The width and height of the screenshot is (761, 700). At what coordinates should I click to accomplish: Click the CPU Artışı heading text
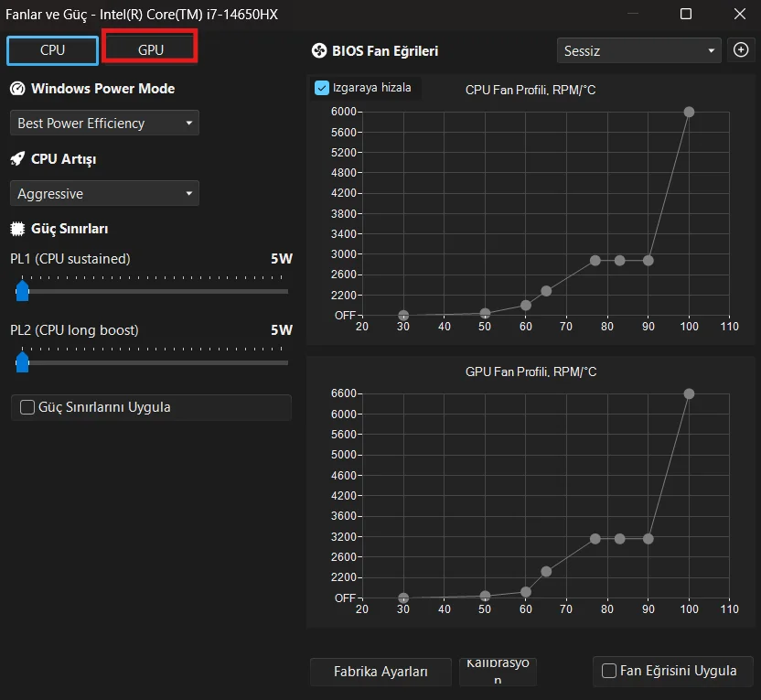click(x=64, y=159)
